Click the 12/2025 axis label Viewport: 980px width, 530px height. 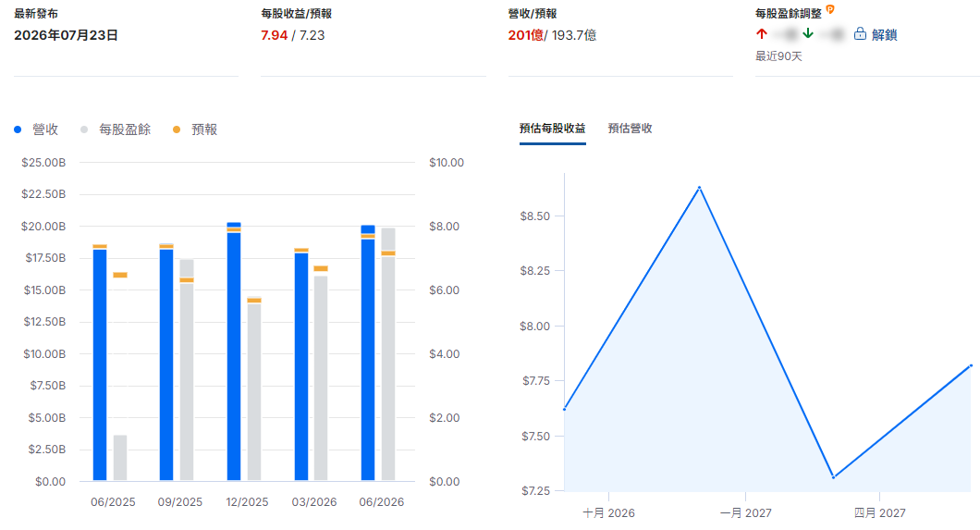[247, 502]
